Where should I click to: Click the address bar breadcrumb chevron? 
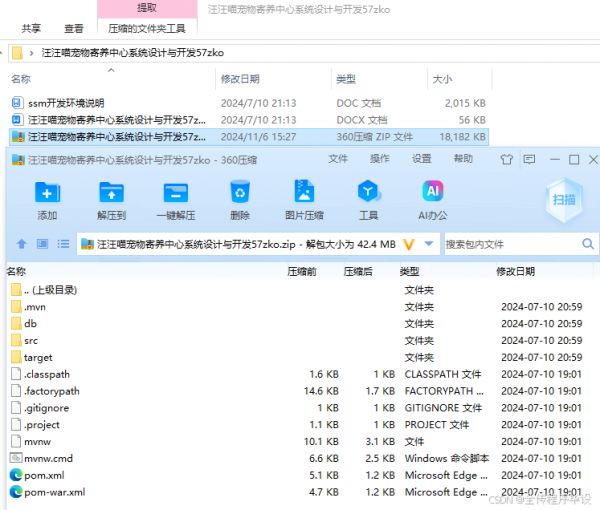31,53
